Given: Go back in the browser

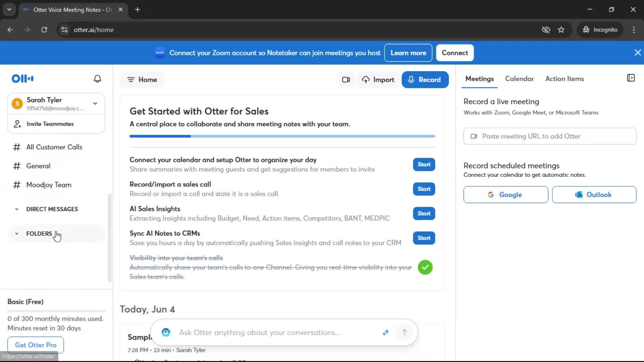Looking at the screenshot, I should pyautogui.click(x=10, y=30).
